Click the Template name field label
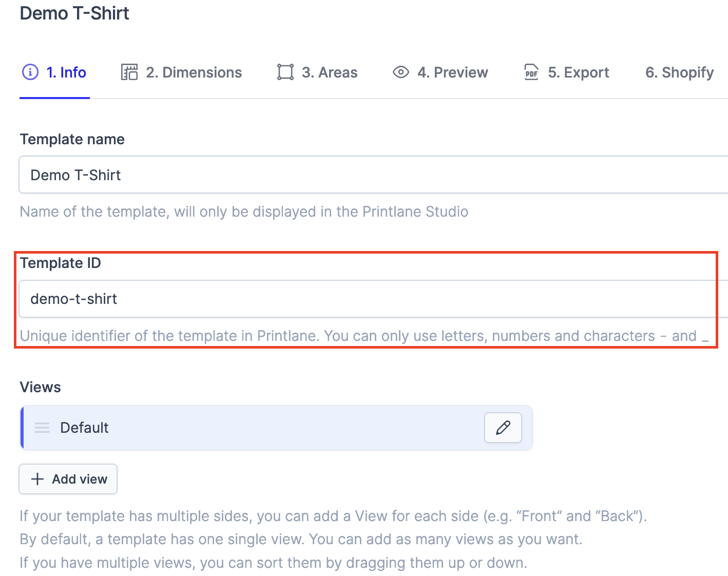 (x=72, y=139)
